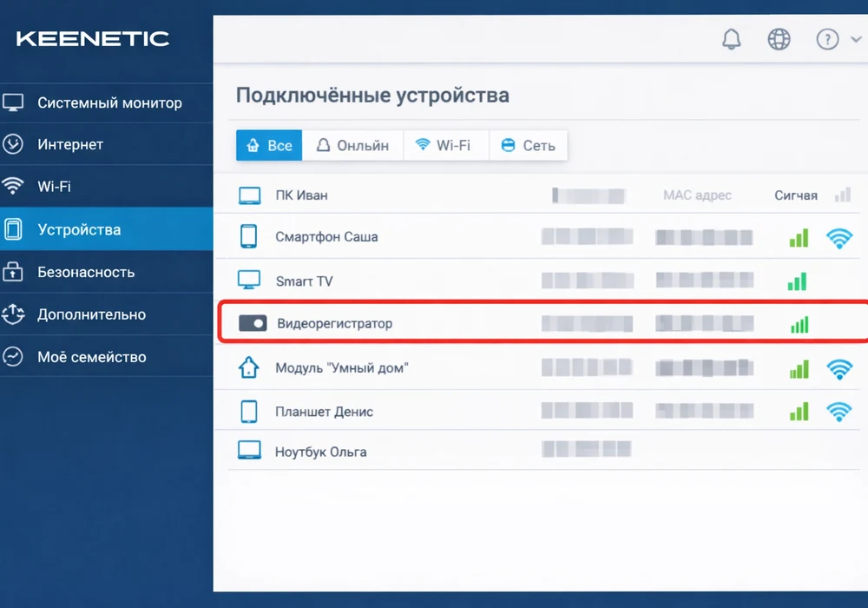Screen dimensions: 868x608
Task: Click the computer icon for ПК Иван
Action: pyautogui.click(x=250, y=195)
